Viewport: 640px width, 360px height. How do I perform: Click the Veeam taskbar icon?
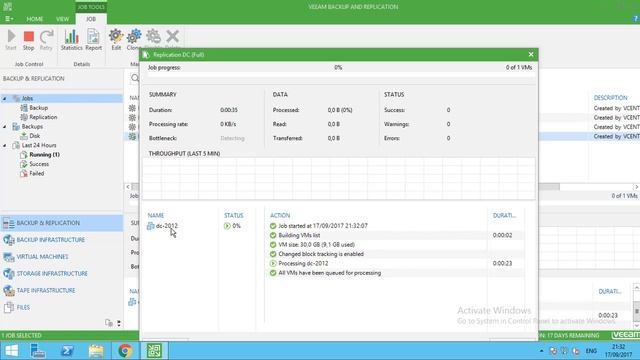154,351
